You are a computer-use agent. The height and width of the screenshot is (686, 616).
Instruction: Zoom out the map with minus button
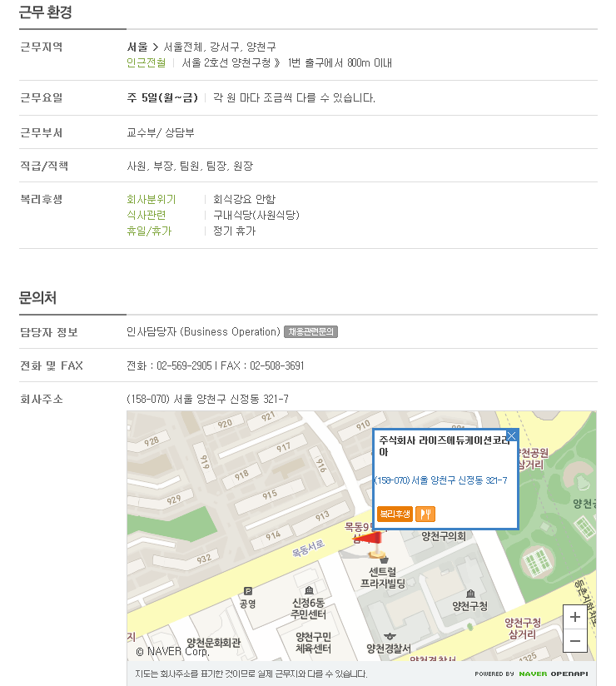point(575,641)
